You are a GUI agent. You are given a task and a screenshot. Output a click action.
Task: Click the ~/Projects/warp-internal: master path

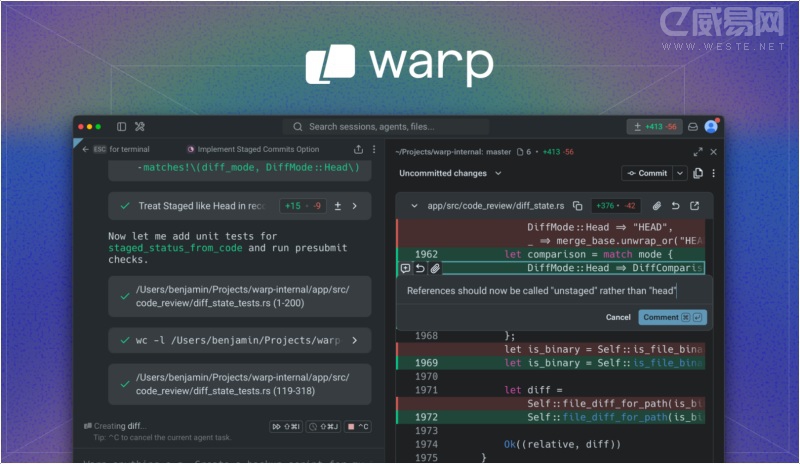point(453,152)
